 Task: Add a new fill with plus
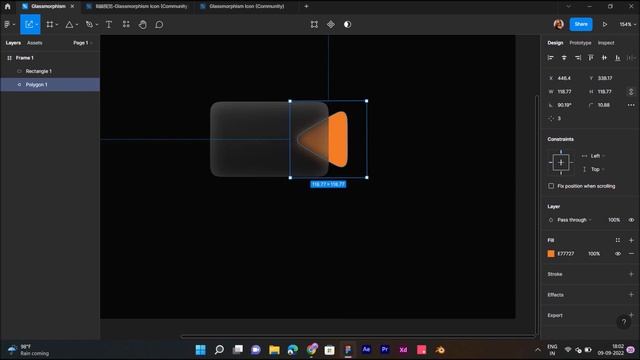(x=631, y=240)
